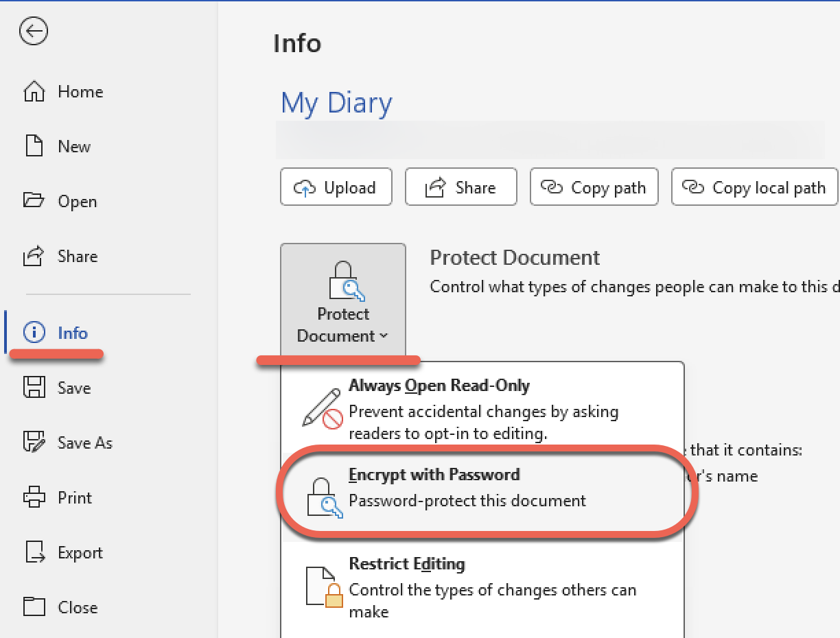The height and width of the screenshot is (638, 840).
Task: Click 'Control what types of changes' description
Action: (x=634, y=287)
